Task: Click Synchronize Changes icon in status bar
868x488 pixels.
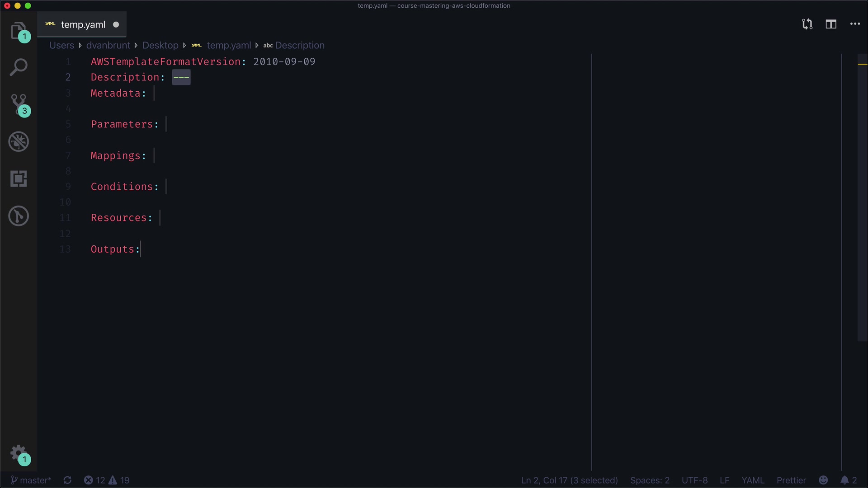Action: 67,480
